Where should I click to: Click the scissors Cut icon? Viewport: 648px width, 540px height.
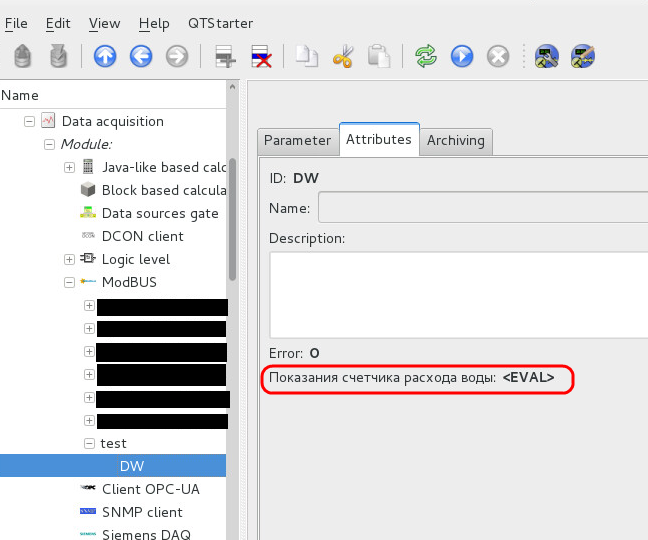343,56
